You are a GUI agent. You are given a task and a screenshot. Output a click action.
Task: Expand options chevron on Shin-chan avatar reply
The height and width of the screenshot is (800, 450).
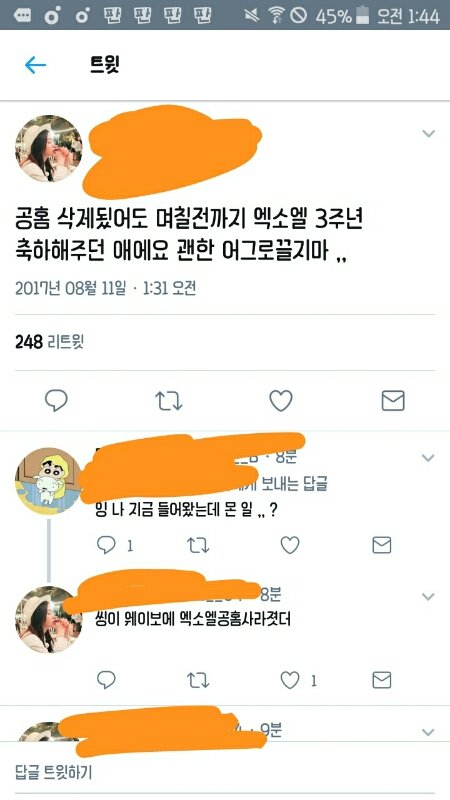(x=428, y=458)
